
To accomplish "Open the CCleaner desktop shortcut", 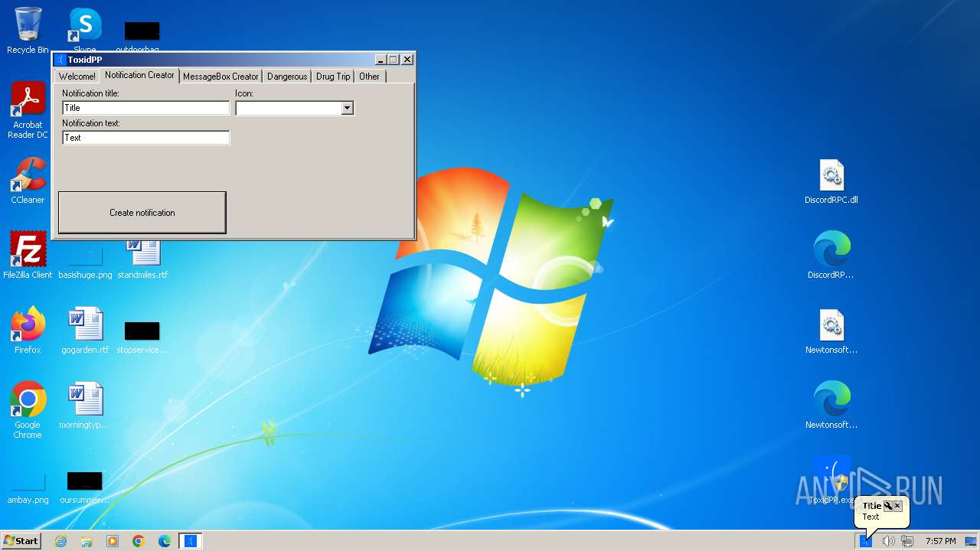I will [x=28, y=181].
